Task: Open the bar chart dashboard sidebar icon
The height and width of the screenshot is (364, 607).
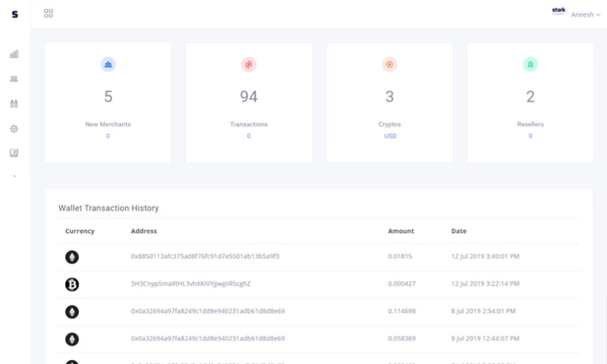Action: click(x=14, y=54)
